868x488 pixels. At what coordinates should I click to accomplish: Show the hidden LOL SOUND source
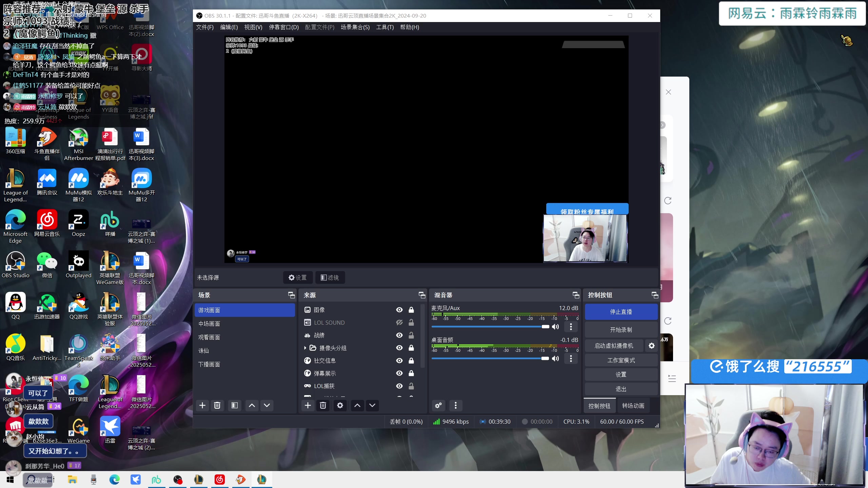[x=399, y=323]
